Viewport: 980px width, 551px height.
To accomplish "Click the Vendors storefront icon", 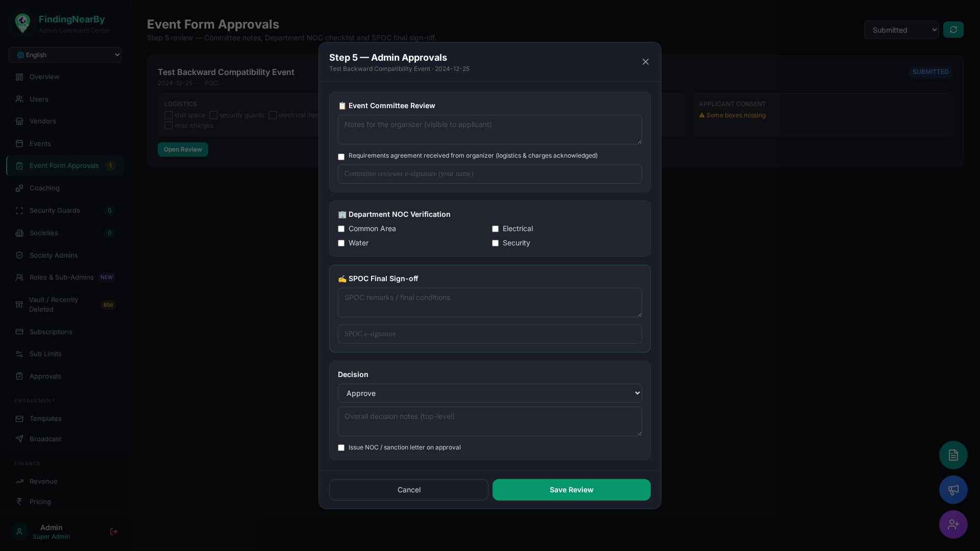I will tap(19, 121).
